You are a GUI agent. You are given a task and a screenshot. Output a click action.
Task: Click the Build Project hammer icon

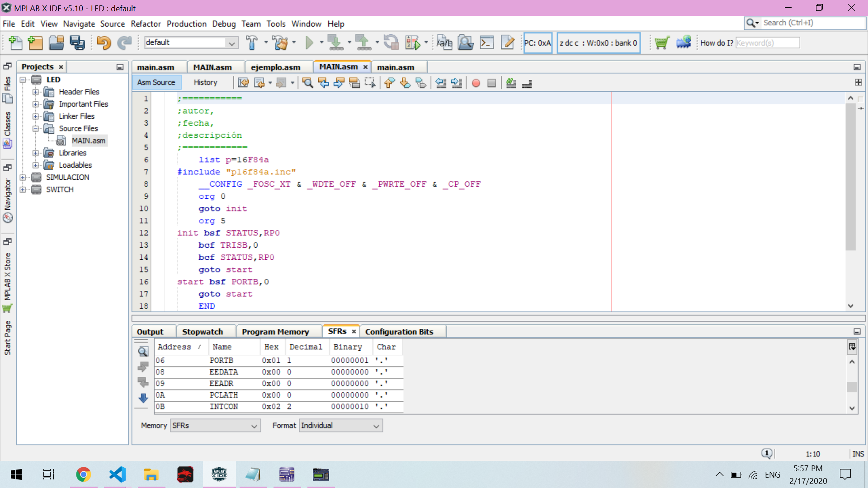252,43
